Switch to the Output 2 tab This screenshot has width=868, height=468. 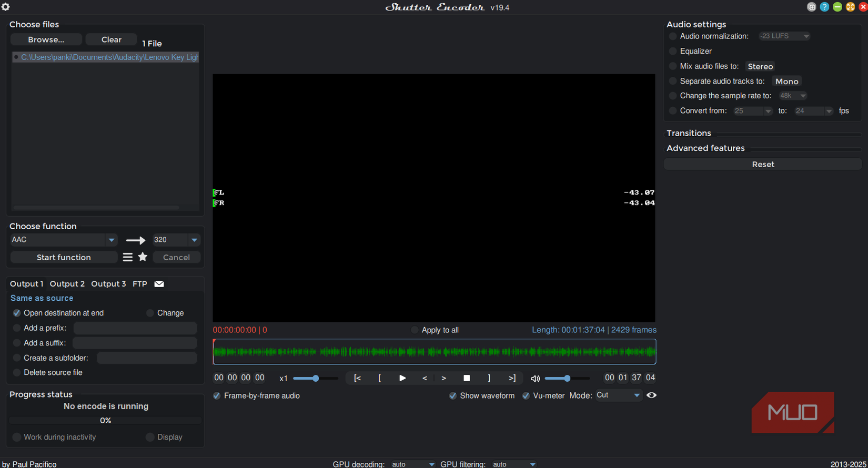[x=67, y=284]
